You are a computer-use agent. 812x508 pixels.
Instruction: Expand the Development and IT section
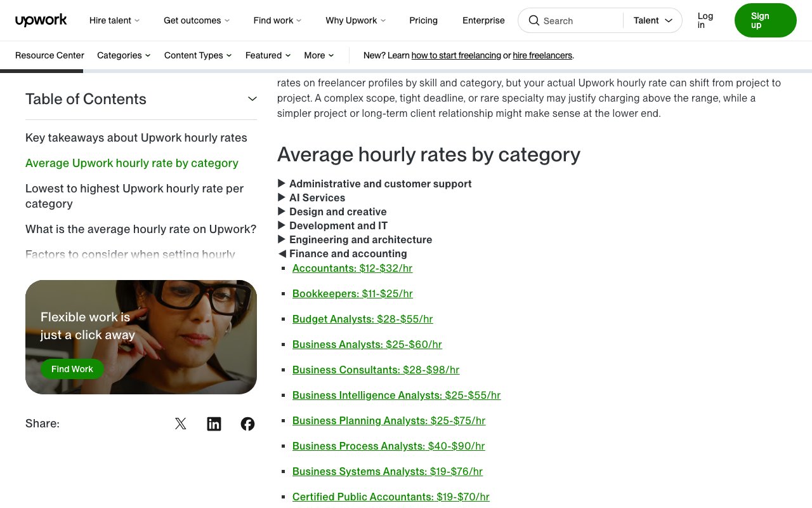click(332, 225)
